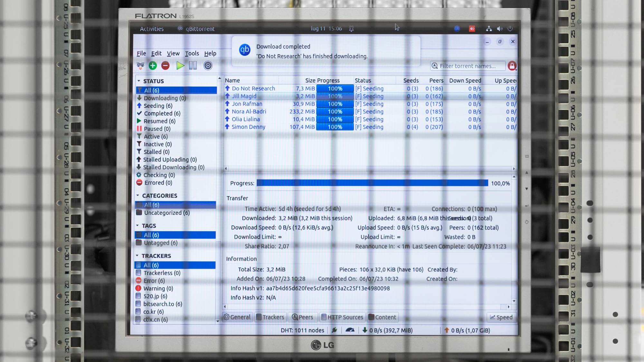644x362 pixels.
Task: Collapse the TRACKERS section
Action: pos(137,256)
